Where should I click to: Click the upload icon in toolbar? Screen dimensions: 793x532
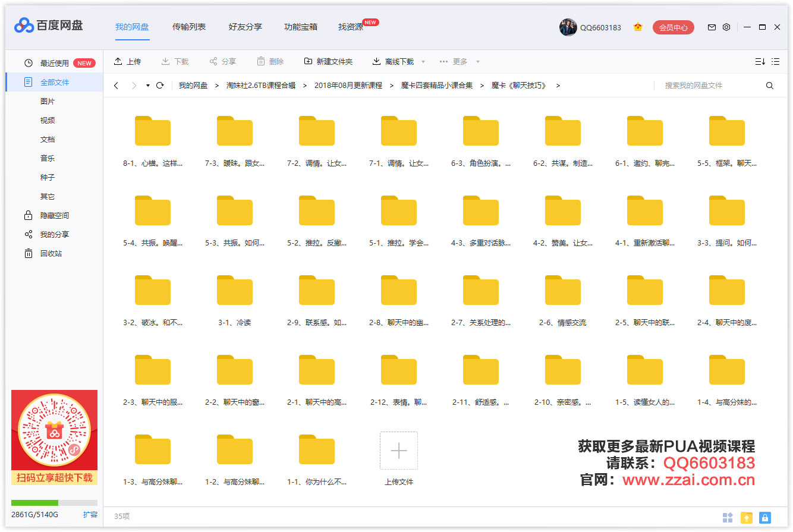[x=118, y=61]
